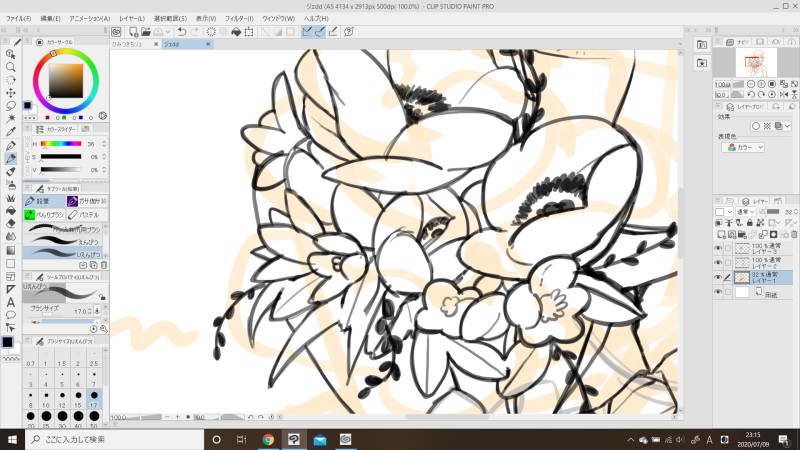Select the Ruler tool

point(10,289)
